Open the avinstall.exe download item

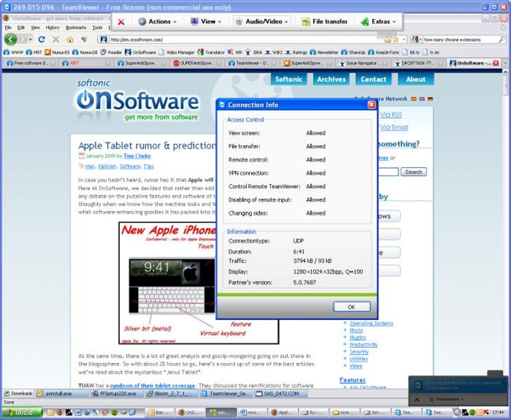(x=62, y=393)
